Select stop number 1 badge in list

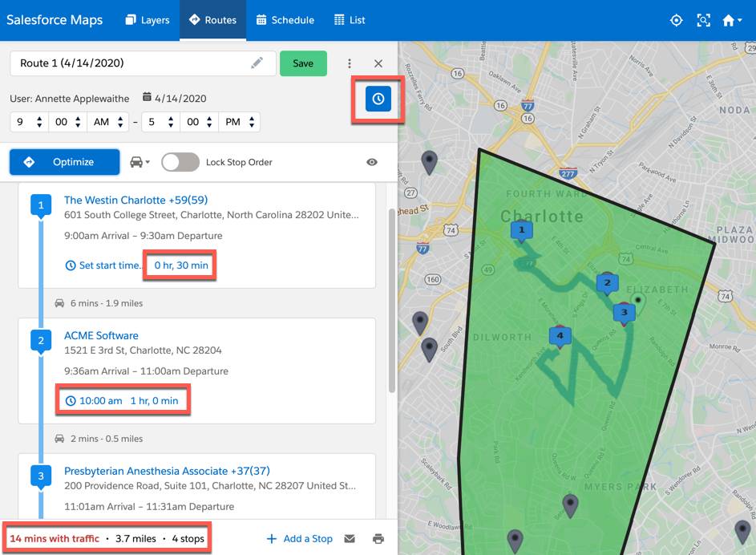tap(41, 206)
